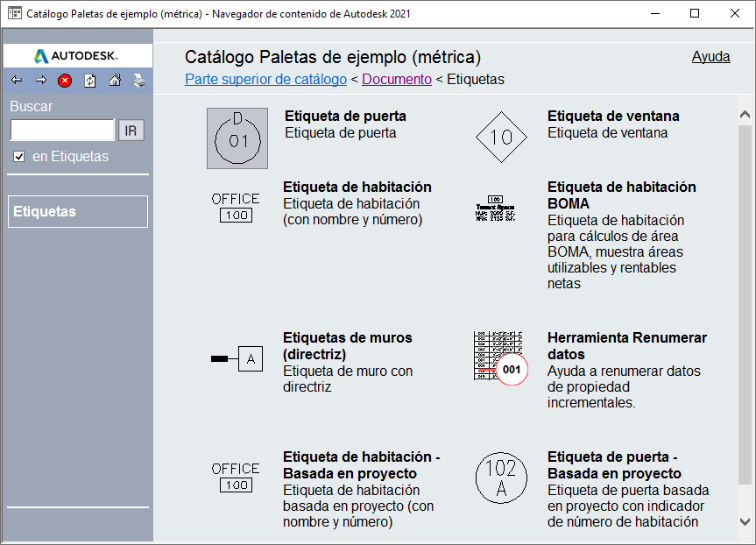
Task: Select the Etiquetas de muros directriz icon
Action: (237, 359)
